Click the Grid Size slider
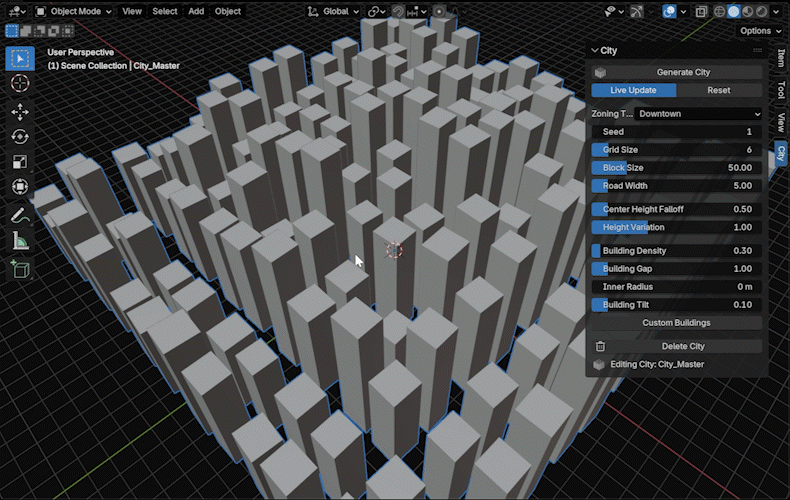This screenshot has width=790, height=500. point(677,150)
